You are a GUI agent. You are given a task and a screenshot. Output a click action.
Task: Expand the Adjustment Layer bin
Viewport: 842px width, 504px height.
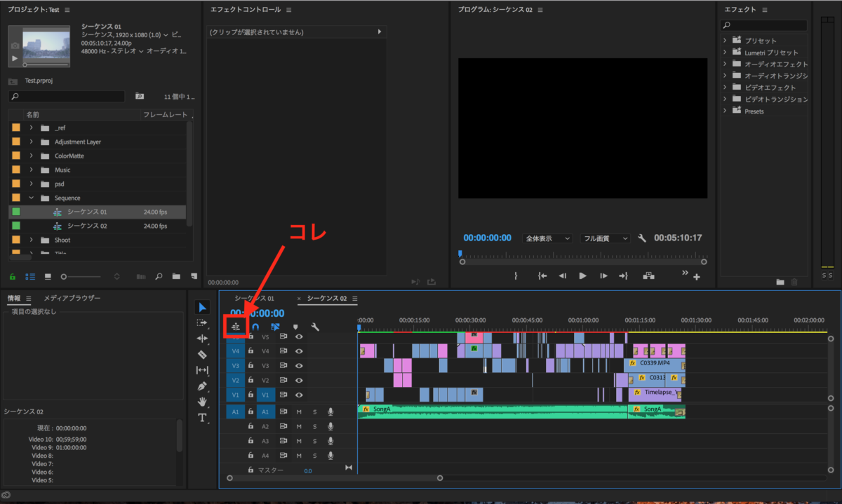point(32,142)
